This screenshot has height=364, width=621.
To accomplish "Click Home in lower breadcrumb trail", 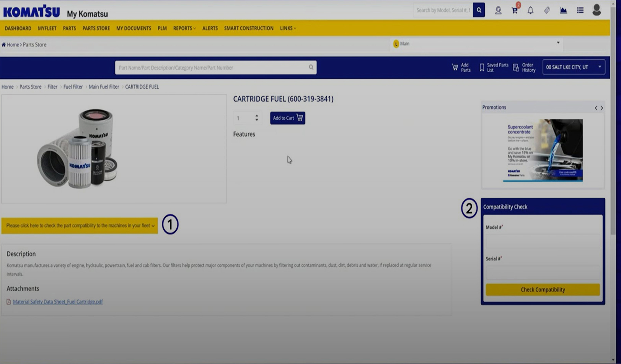I will coord(7,87).
